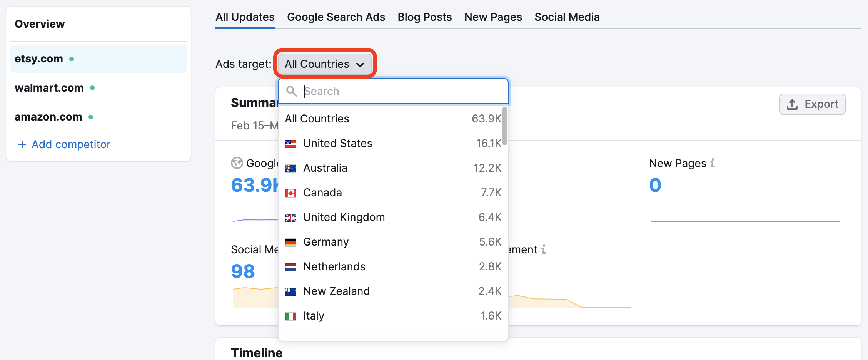Switch to the Social Media tab

[567, 17]
